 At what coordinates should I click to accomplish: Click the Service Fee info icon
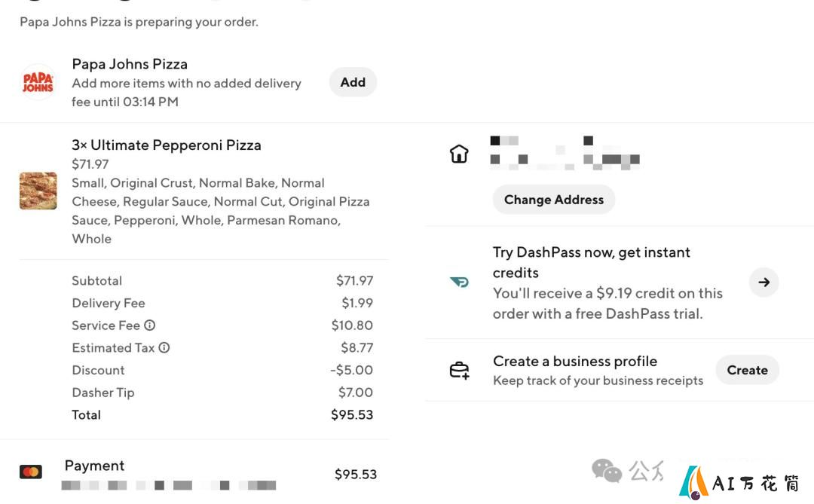(x=149, y=325)
